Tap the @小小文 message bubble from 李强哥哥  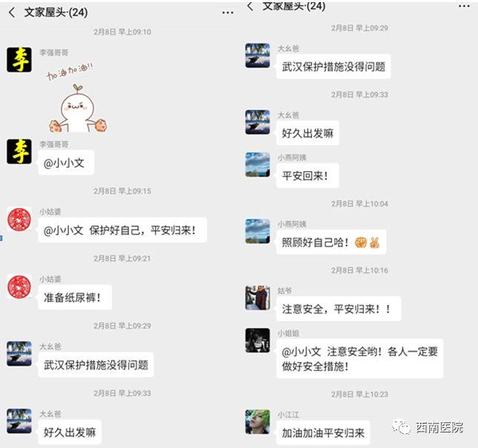click(66, 162)
